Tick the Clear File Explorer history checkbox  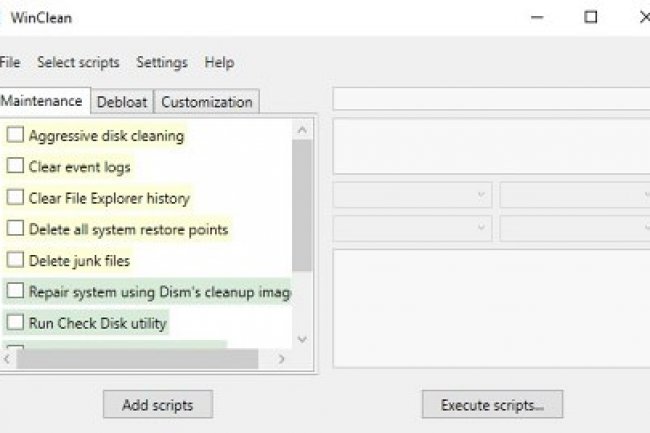point(15,198)
